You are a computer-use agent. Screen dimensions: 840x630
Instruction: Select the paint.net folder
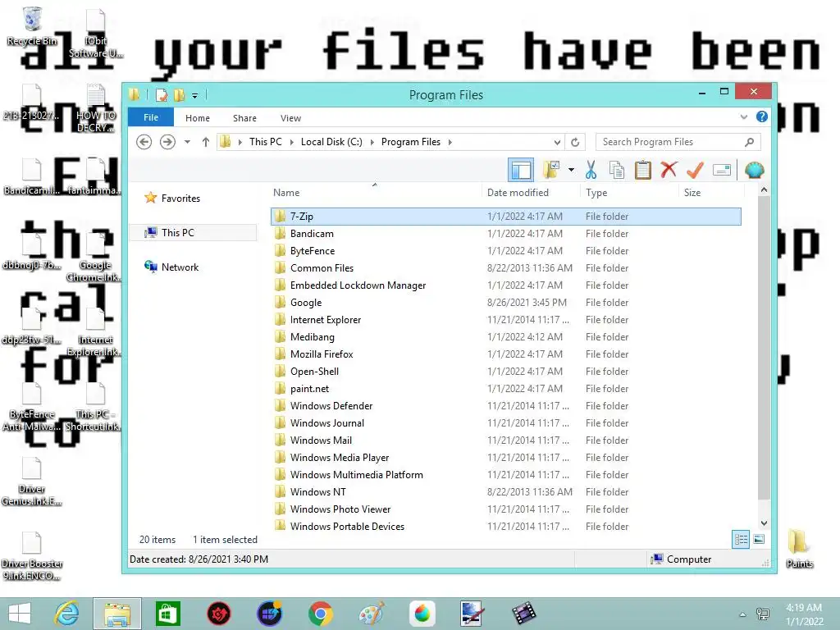point(506,388)
